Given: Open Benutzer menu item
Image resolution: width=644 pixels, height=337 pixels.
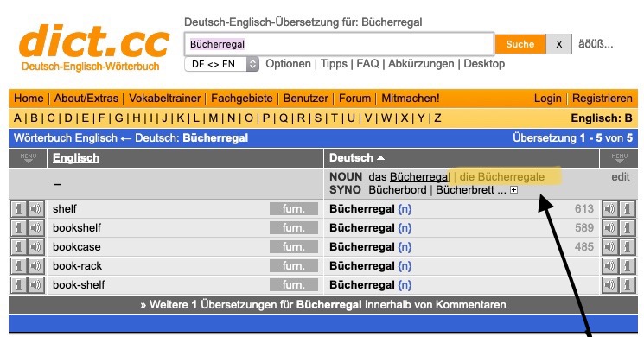Looking at the screenshot, I should click(x=305, y=99).
